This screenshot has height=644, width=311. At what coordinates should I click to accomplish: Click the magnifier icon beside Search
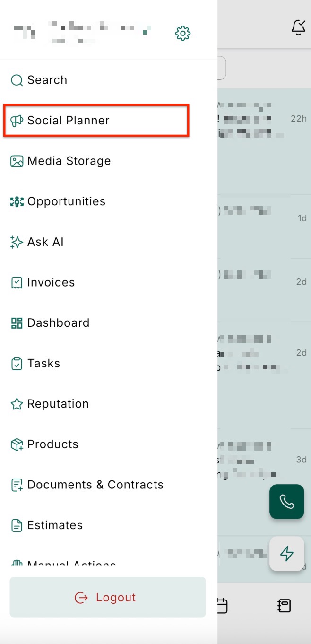17,80
